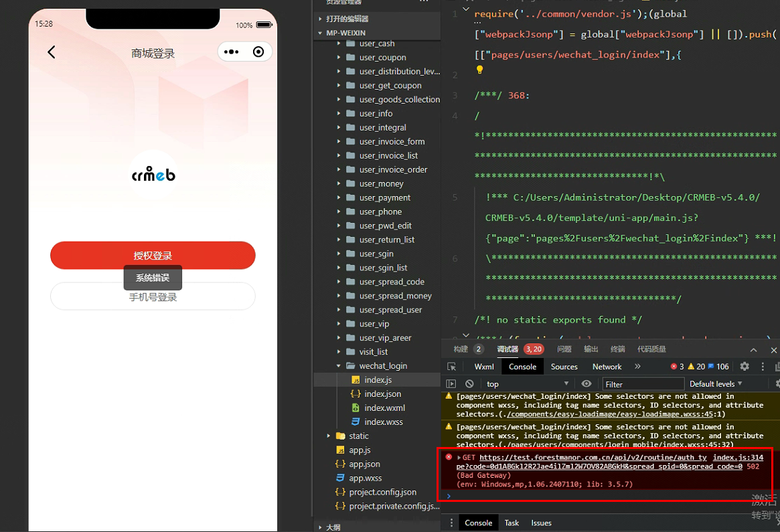The width and height of the screenshot is (780, 532).
Task: Expand the user_info folder
Action: (x=338, y=113)
